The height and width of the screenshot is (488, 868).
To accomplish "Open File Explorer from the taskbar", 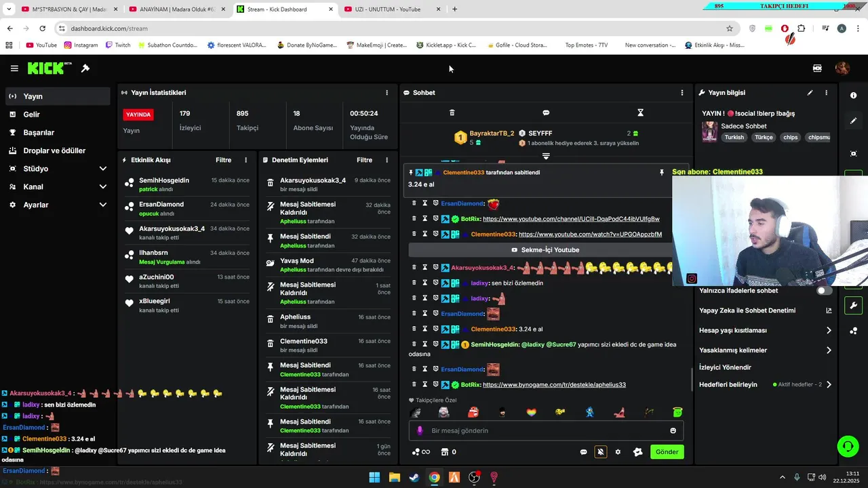I will 394,477.
